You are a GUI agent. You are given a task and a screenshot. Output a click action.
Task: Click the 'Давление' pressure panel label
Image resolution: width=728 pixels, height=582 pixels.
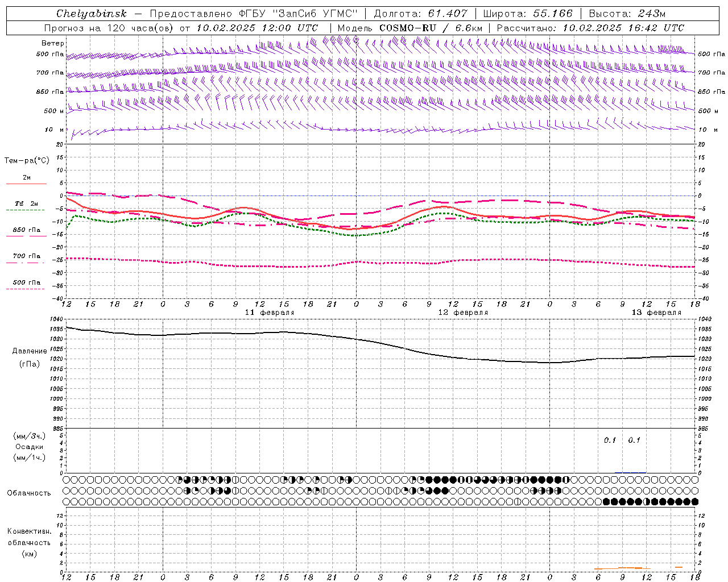tap(30, 351)
